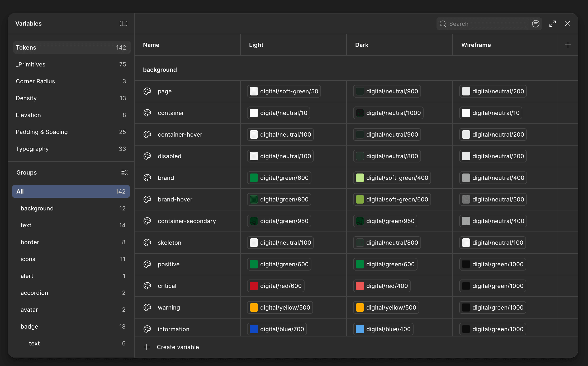Close the Variables window

click(x=567, y=24)
